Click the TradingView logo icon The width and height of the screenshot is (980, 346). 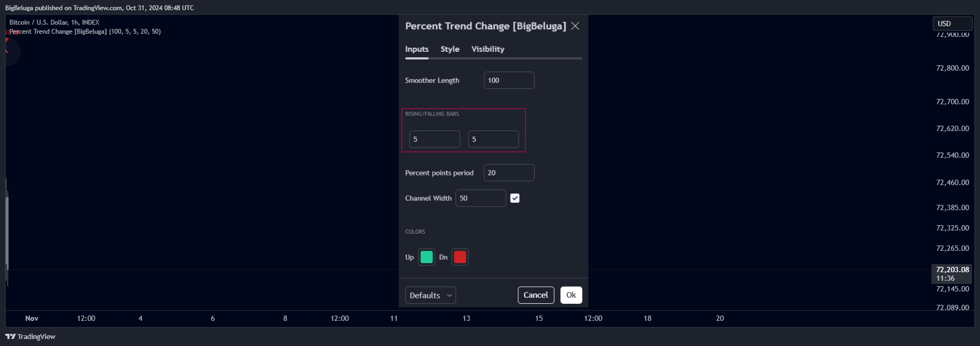click(x=11, y=336)
